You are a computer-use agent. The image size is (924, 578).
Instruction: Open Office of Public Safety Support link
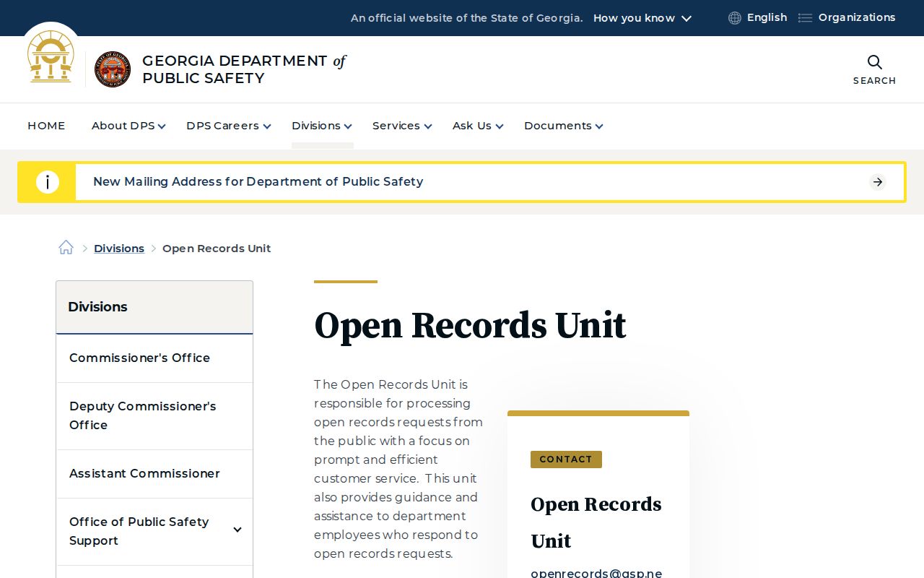(x=139, y=531)
